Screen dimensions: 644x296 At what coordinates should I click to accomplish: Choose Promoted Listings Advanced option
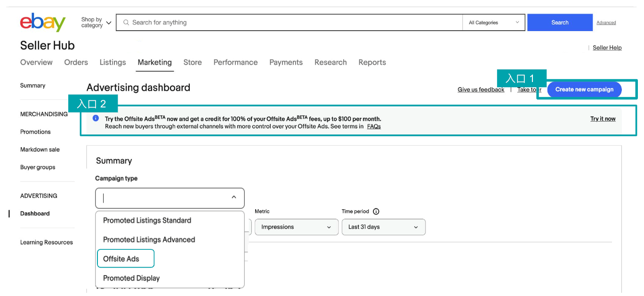click(149, 239)
